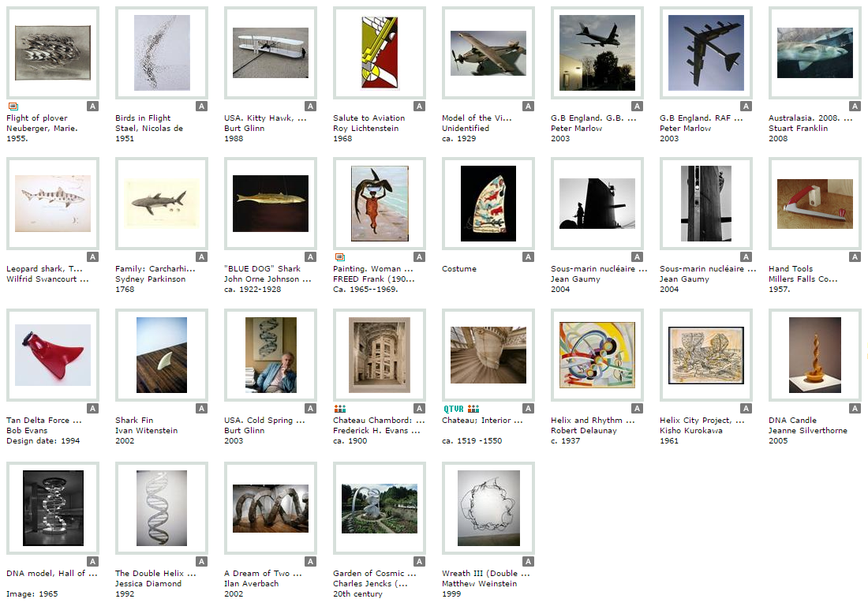The height and width of the screenshot is (610, 868).
Task: Click the people group icon under Chateau Chambord
Action: point(340,409)
